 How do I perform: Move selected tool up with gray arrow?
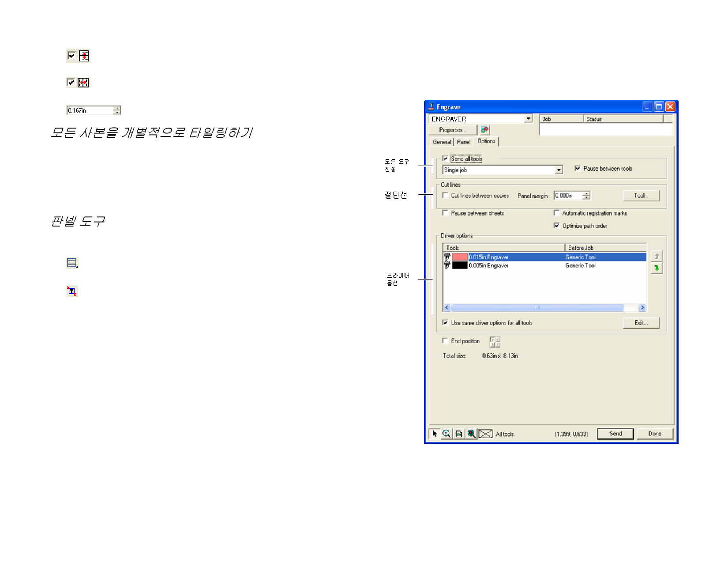pyautogui.click(x=657, y=256)
